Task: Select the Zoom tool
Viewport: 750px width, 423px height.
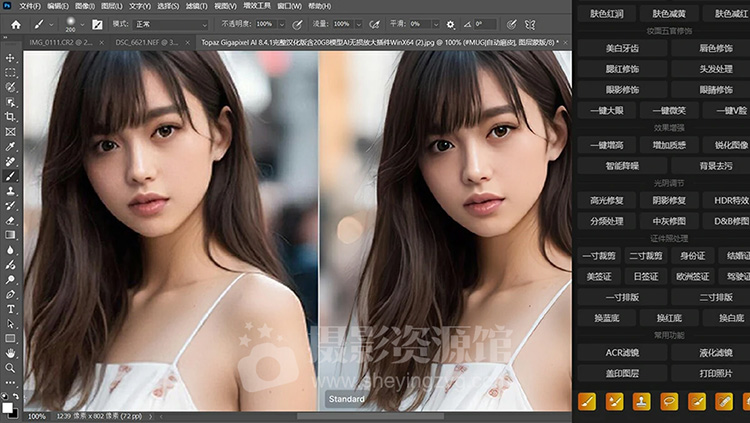Action: (10, 368)
